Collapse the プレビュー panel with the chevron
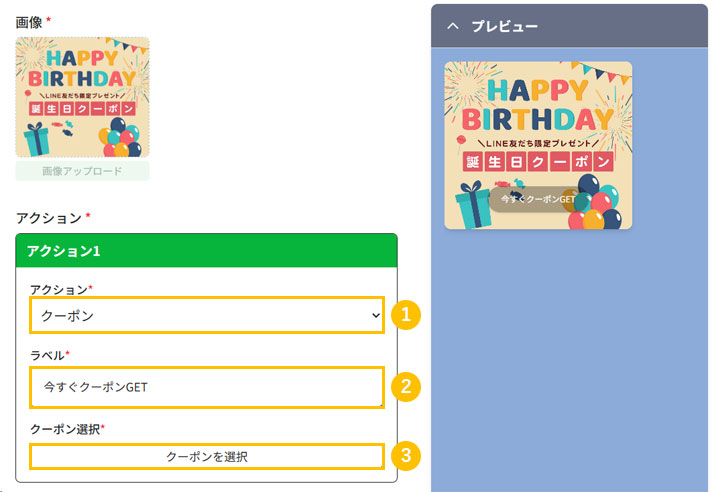Screen dimensions: 715x492 453,26
